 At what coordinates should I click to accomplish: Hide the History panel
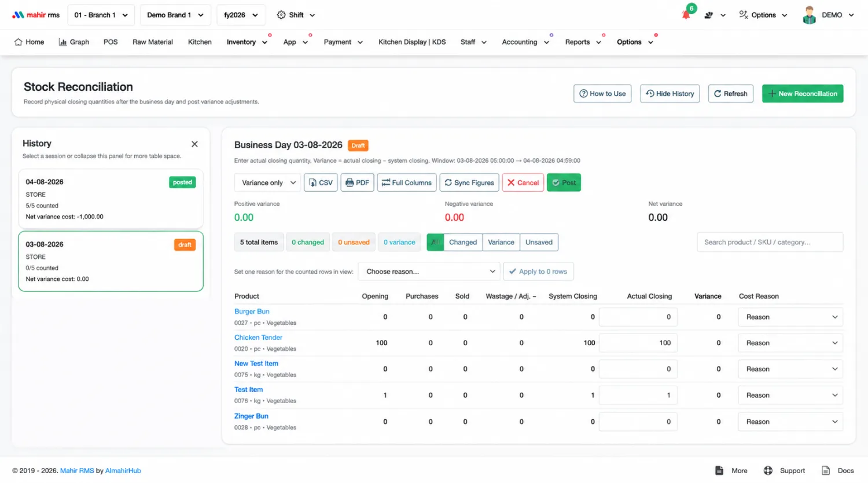670,94
